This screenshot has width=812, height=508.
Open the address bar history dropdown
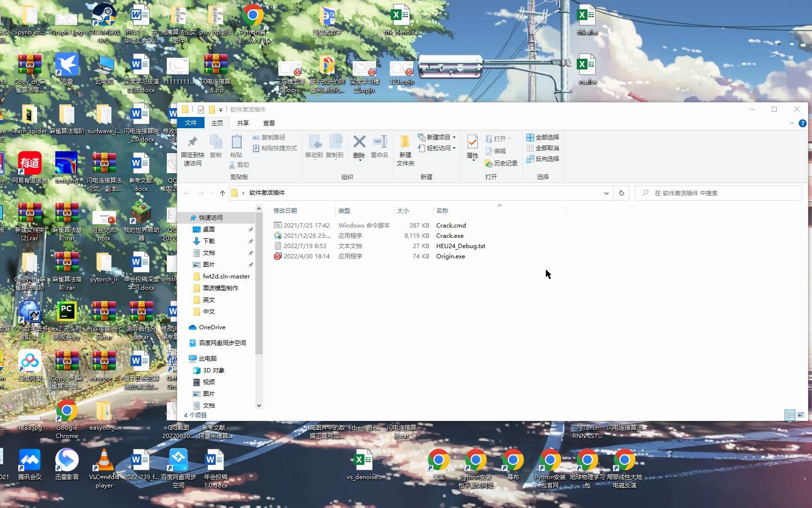(x=607, y=193)
